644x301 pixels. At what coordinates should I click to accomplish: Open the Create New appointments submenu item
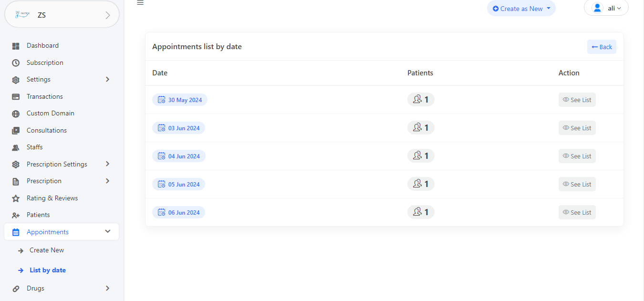click(x=47, y=250)
